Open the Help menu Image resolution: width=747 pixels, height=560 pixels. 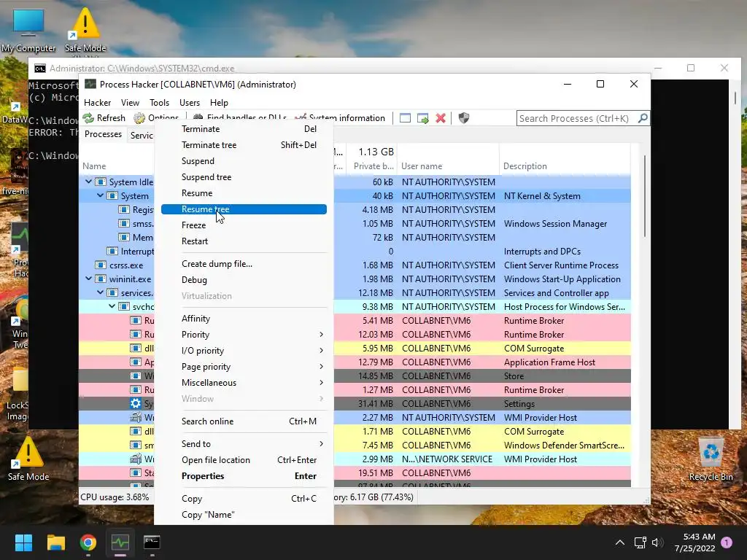coord(219,102)
